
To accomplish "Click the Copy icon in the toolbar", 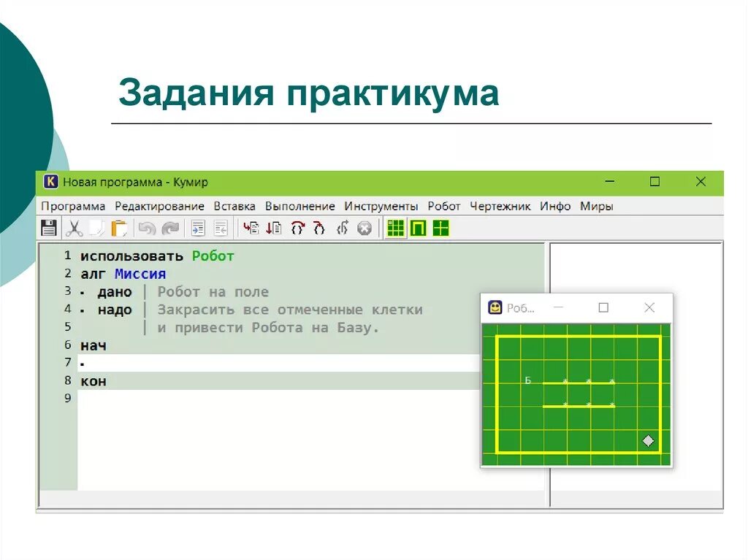I will (x=96, y=228).
